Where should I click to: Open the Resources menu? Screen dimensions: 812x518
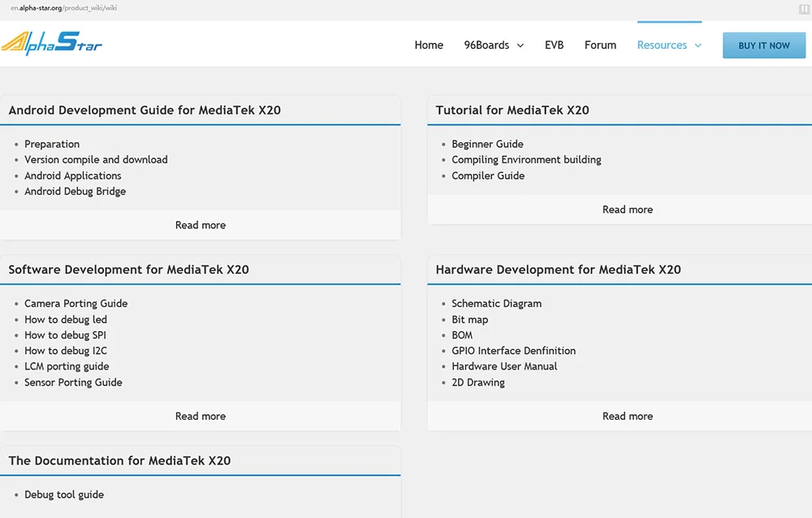click(x=662, y=45)
